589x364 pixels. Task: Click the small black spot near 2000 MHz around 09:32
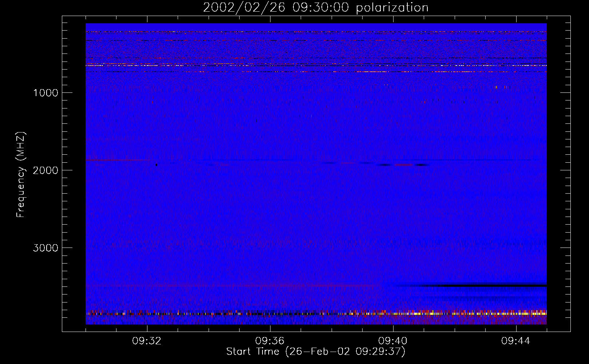(157, 165)
